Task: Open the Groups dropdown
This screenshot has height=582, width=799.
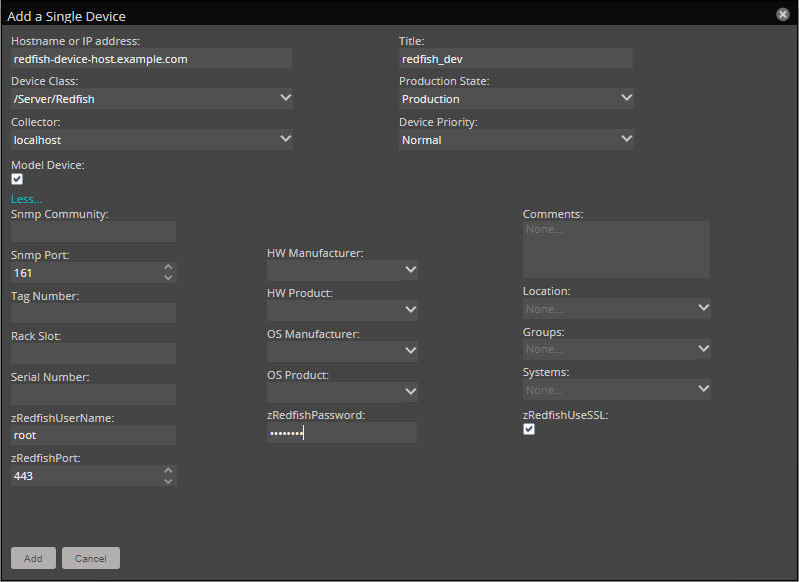Action: [x=703, y=349]
